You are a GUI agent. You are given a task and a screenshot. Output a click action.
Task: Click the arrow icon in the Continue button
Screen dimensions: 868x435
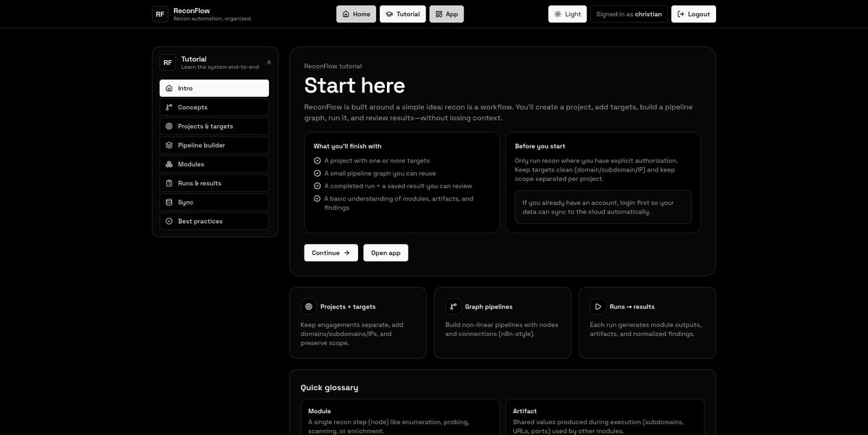coord(346,253)
